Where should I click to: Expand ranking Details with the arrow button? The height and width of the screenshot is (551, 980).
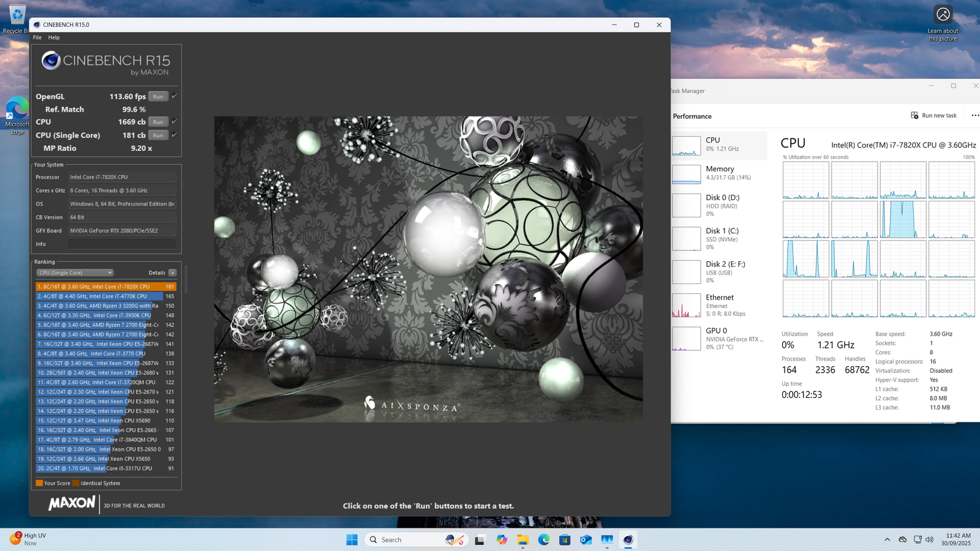(173, 273)
